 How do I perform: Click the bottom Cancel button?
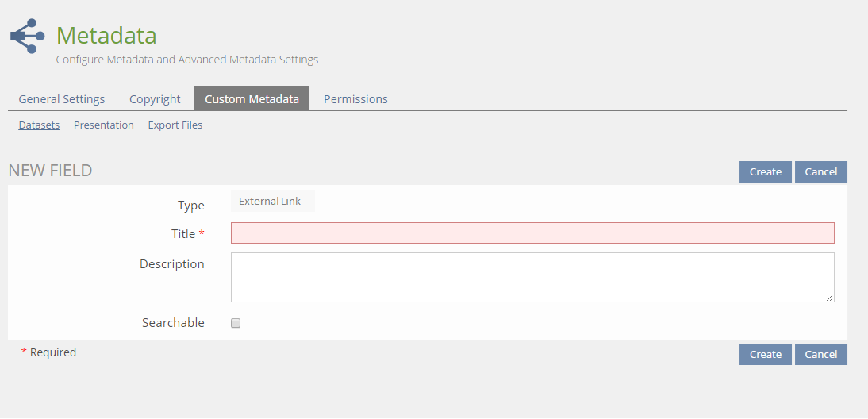coord(820,355)
